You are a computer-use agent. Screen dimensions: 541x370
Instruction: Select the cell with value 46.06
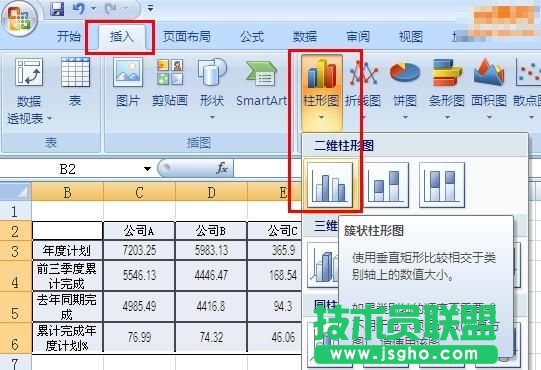[x=276, y=338]
